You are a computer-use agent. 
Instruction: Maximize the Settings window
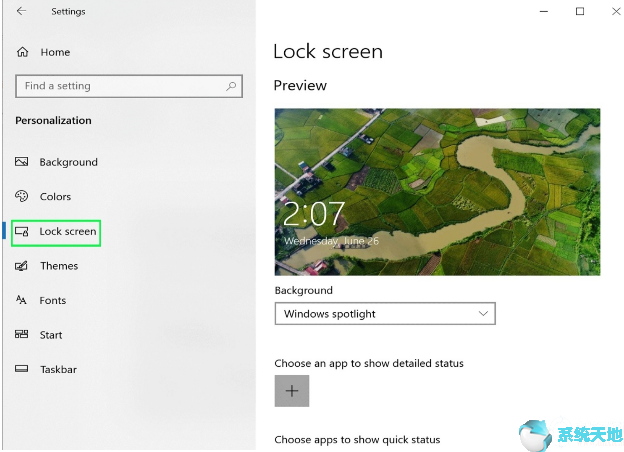pyautogui.click(x=580, y=11)
